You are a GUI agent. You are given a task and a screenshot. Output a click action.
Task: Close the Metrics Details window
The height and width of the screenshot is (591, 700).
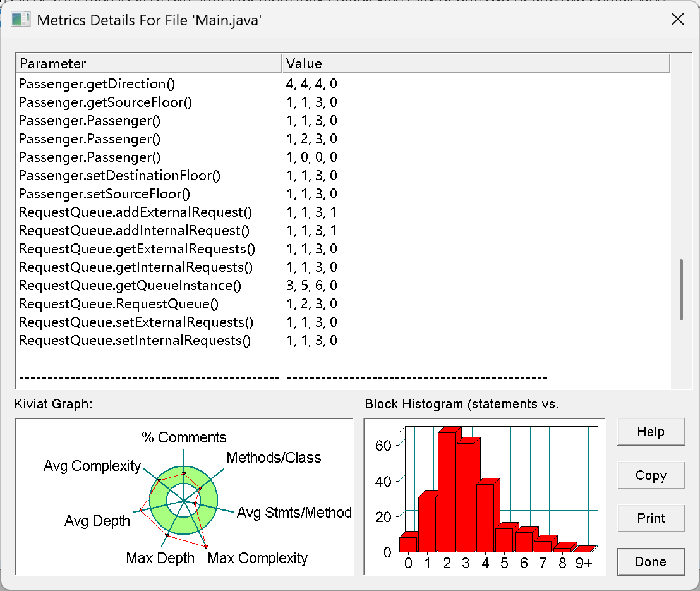click(678, 19)
